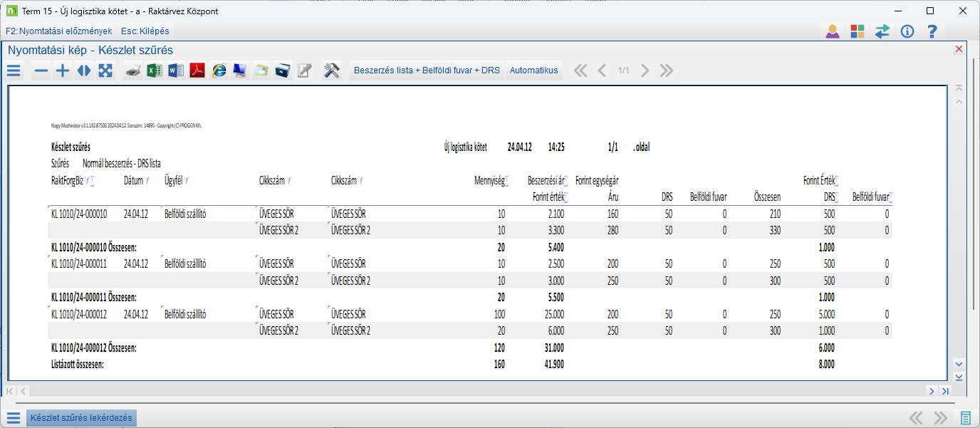Open report in Internet Explorer browser

coord(219,71)
